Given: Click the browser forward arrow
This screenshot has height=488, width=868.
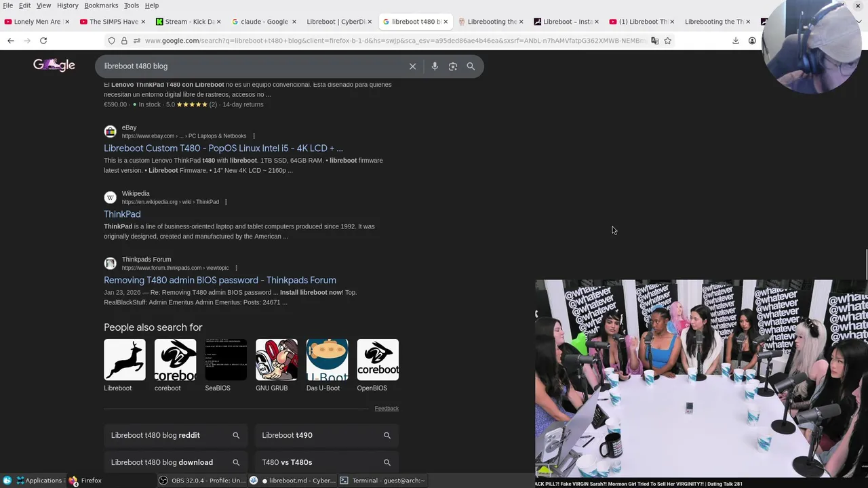Looking at the screenshot, I should coord(27,41).
